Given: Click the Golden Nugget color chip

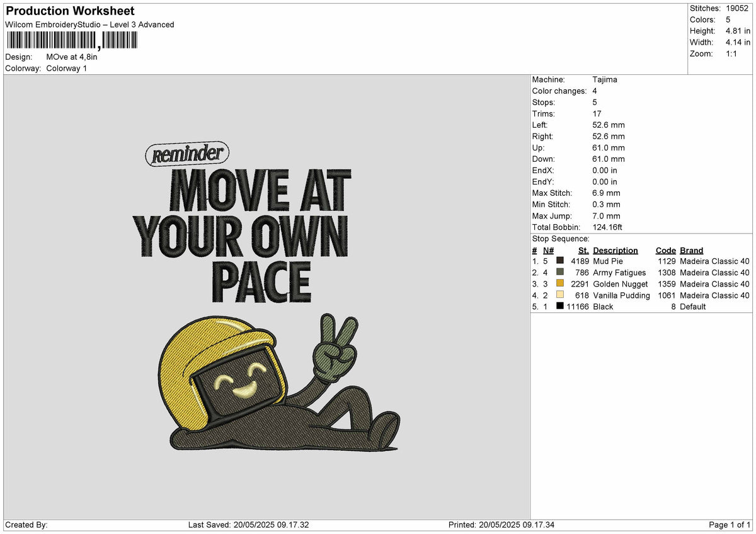Looking at the screenshot, I should point(559,283).
